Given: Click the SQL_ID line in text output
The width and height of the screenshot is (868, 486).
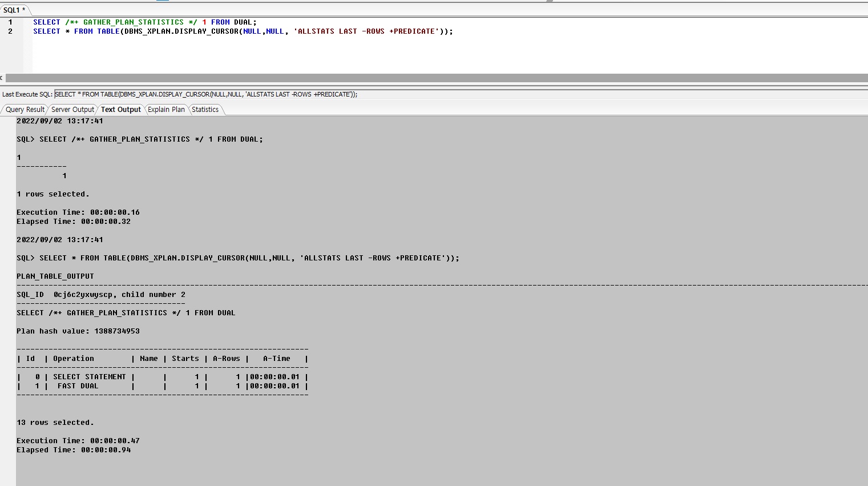Looking at the screenshot, I should coord(100,295).
